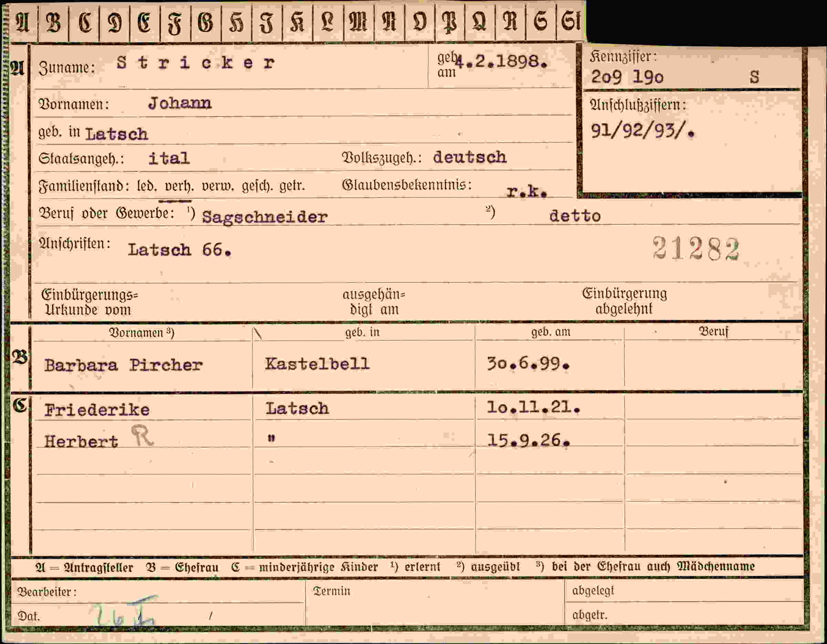Click the "abgetr." field
Screen dimensions: 827x644
[x=684, y=614]
